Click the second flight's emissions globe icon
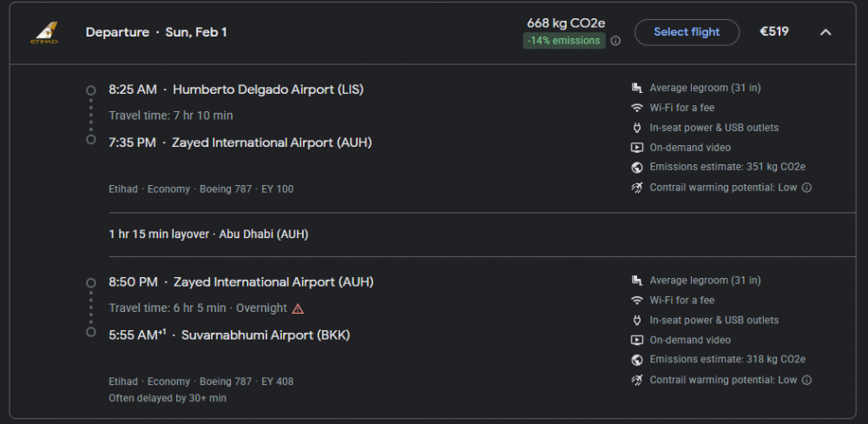The image size is (868, 424). click(637, 360)
